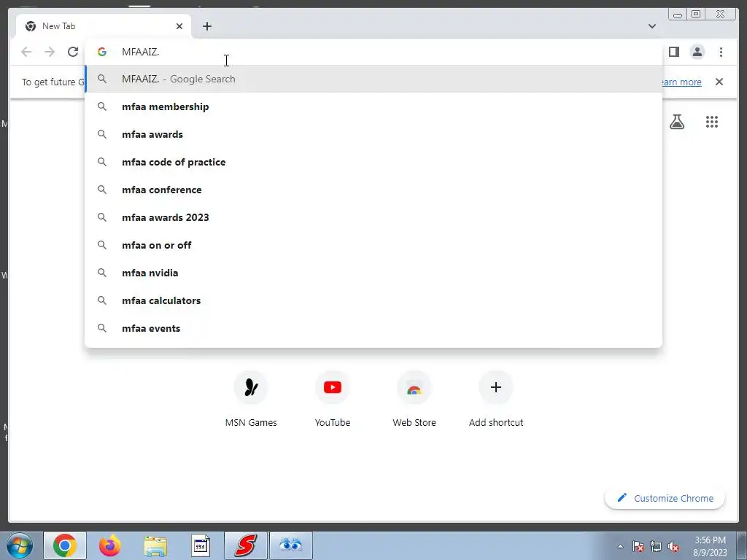Open the Search Labs flask icon
The height and width of the screenshot is (560, 747).
click(676, 122)
